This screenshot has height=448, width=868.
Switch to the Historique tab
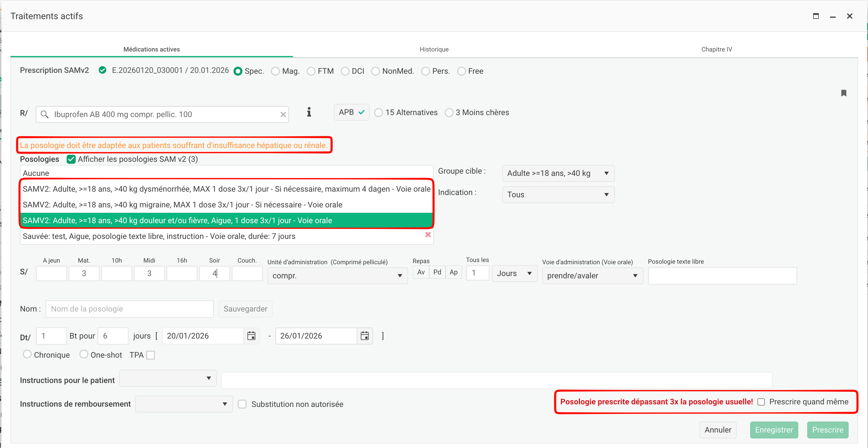(434, 49)
